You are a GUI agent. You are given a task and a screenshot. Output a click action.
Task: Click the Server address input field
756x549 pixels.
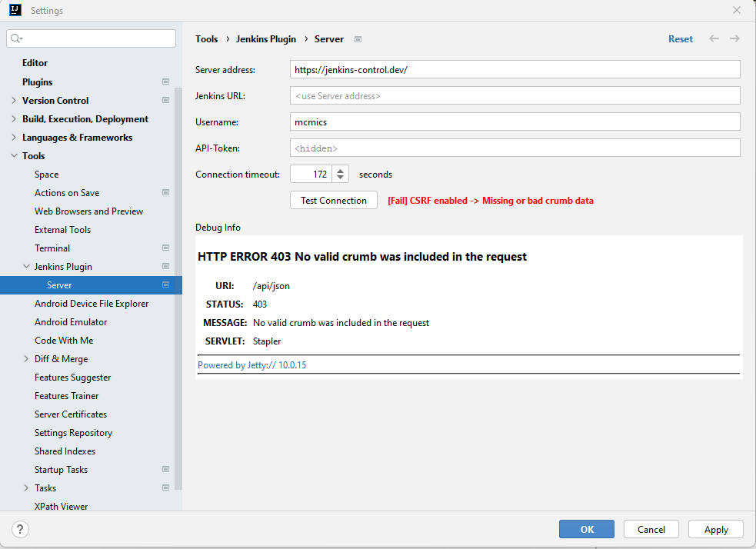pyautogui.click(x=515, y=69)
